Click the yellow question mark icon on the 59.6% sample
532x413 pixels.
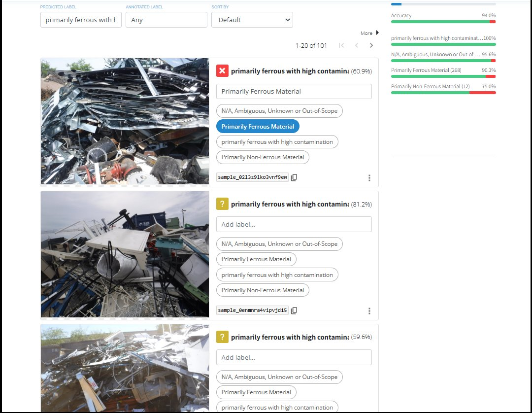(222, 337)
